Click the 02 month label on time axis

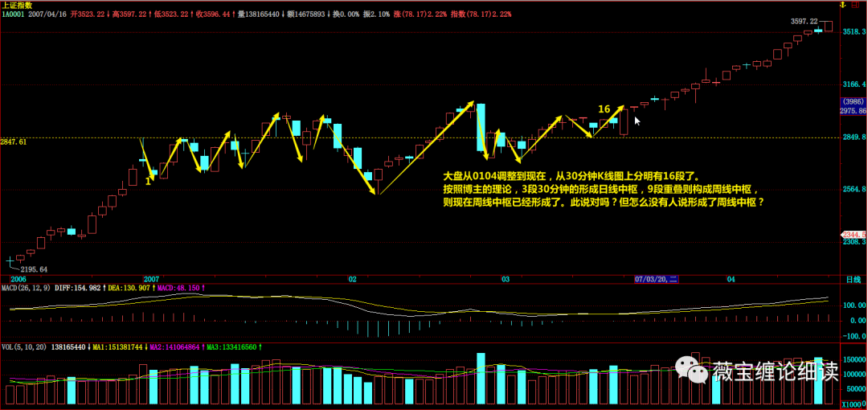point(352,279)
